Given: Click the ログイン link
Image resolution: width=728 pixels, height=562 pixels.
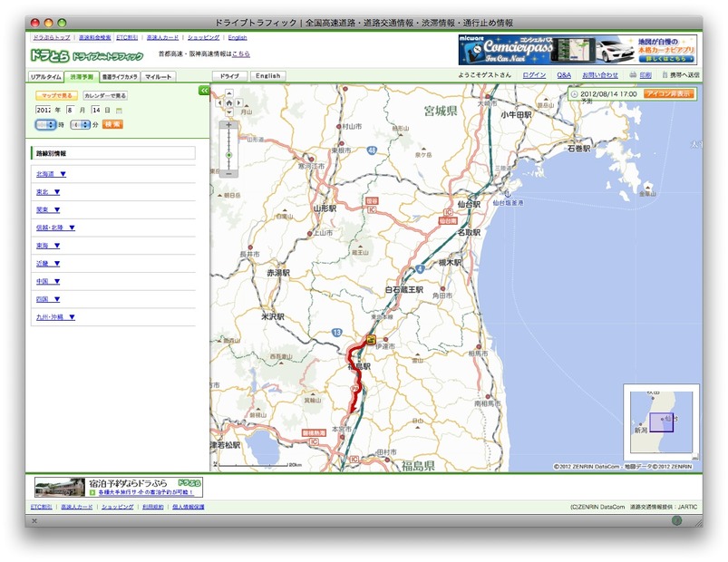Looking at the screenshot, I should point(534,75).
